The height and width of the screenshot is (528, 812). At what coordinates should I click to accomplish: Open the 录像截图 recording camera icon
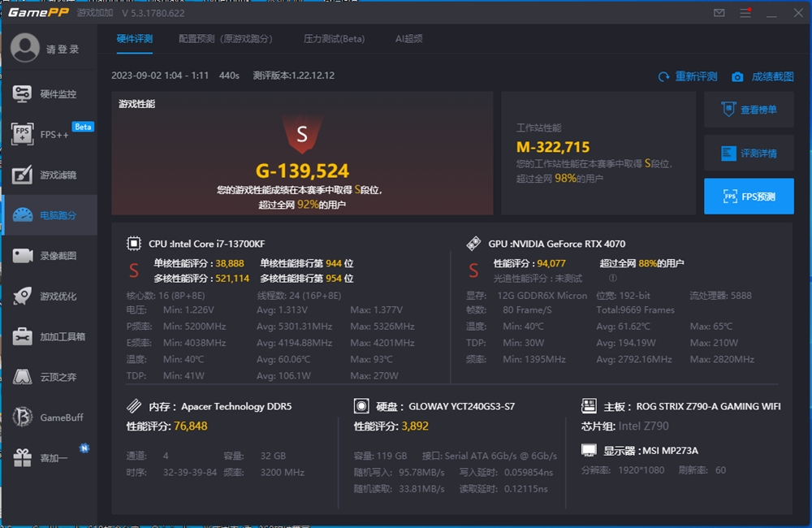22,255
